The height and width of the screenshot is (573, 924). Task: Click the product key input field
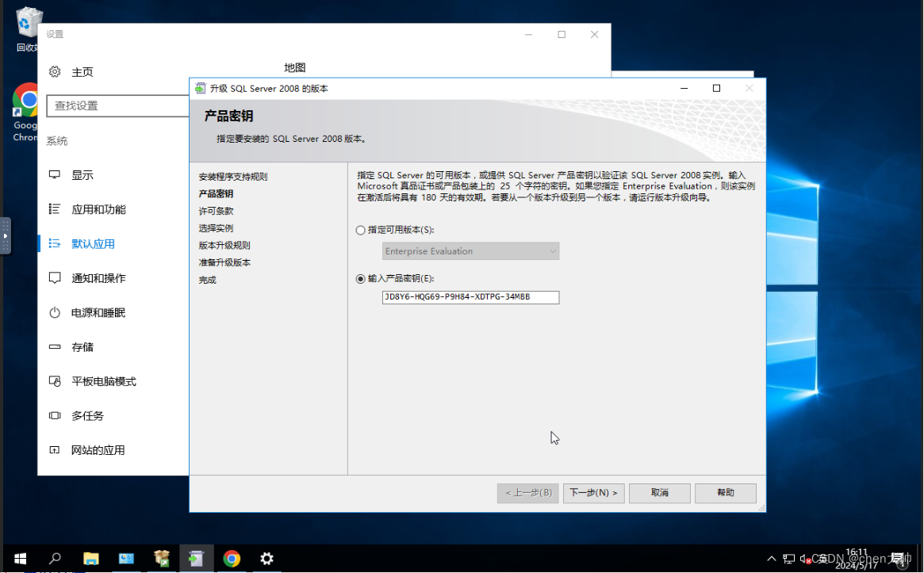pos(470,297)
